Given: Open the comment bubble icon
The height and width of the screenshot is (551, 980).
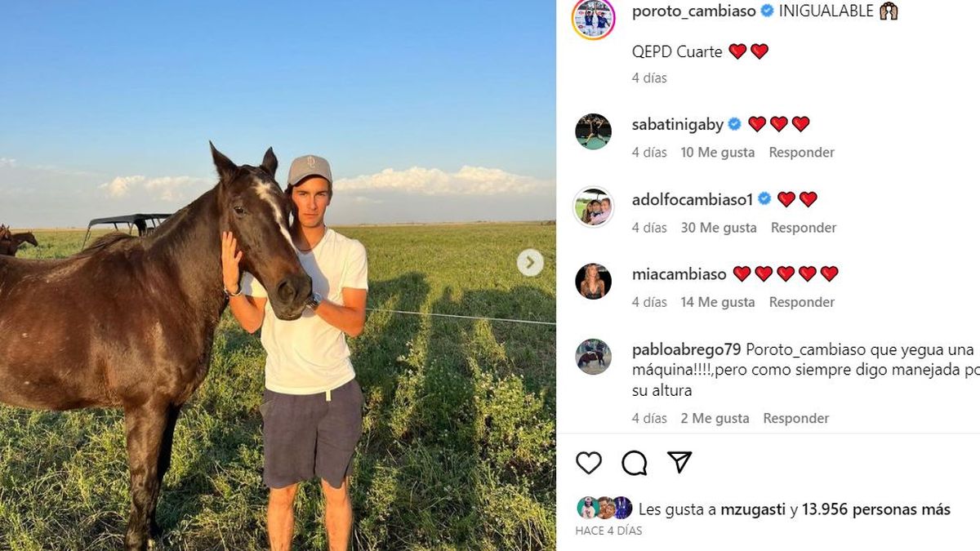Looking at the screenshot, I should point(635,463).
